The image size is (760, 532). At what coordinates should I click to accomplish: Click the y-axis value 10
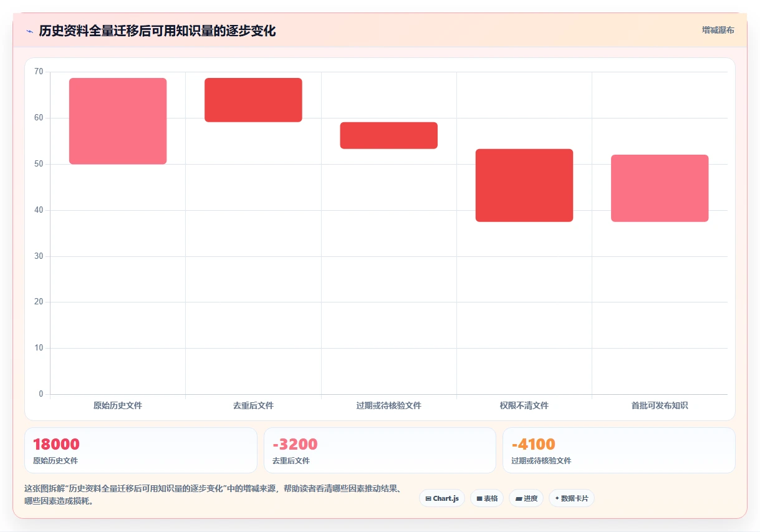click(39, 348)
